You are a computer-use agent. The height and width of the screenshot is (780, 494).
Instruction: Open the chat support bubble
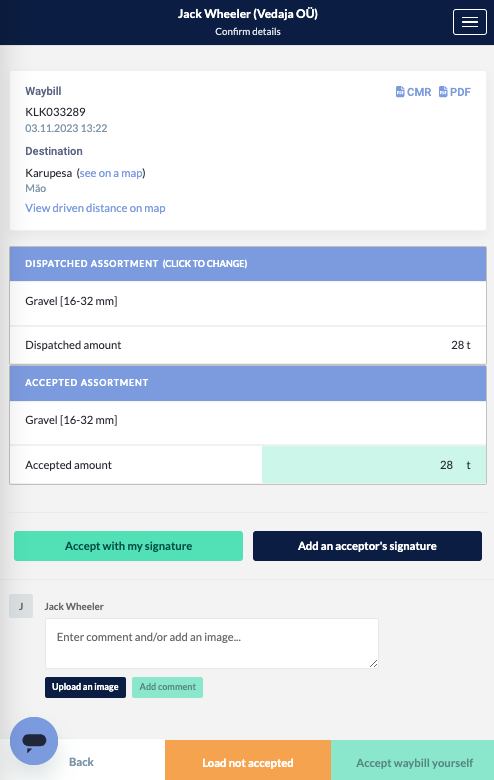34,741
